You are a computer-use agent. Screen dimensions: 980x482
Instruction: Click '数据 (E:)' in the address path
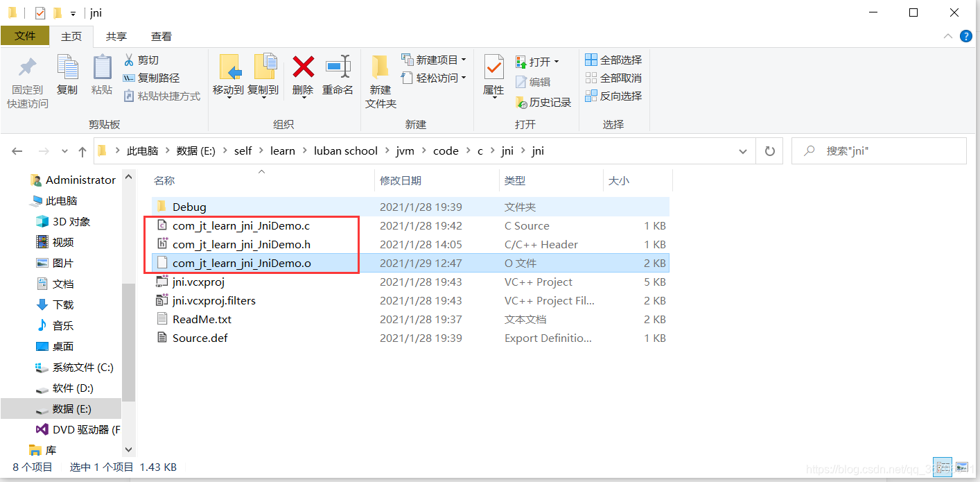point(196,151)
